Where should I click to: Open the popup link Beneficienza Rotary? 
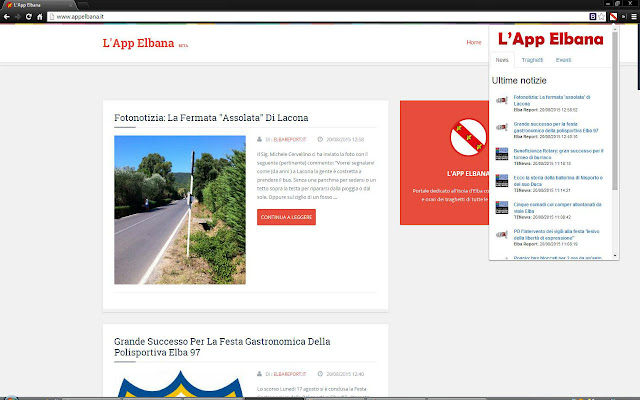(558, 154)
